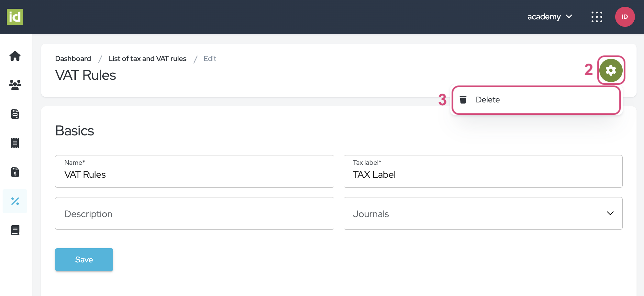Click the Name field containing VAT Rules
This screenshot has width=644, height=296.
pyautogui.click(x=194, y=174)
